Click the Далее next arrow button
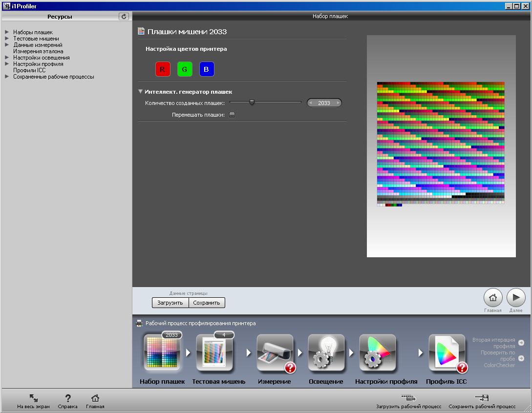The width and height of the screenshot is (532, 413). (x=516, y=297)
